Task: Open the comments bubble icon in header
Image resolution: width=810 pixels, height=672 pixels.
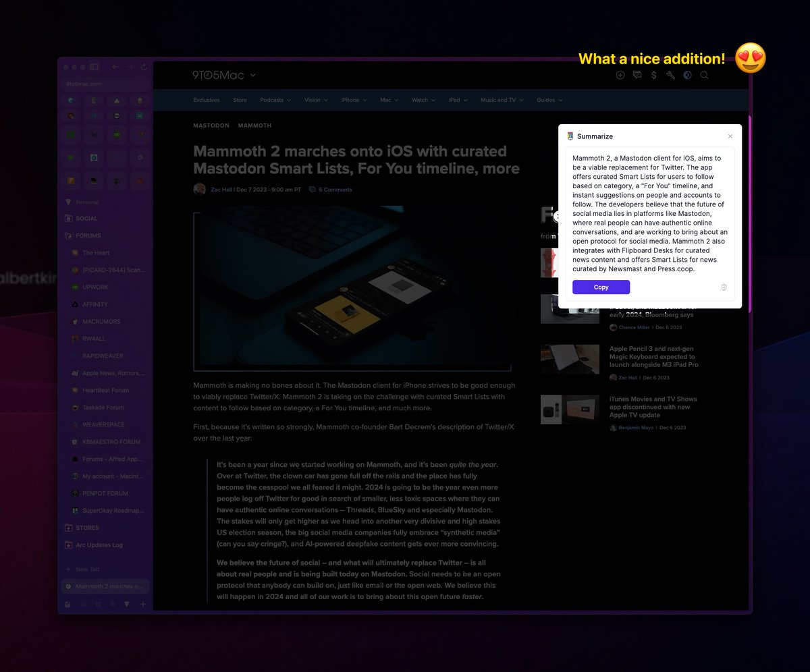Action: point(637,76)
